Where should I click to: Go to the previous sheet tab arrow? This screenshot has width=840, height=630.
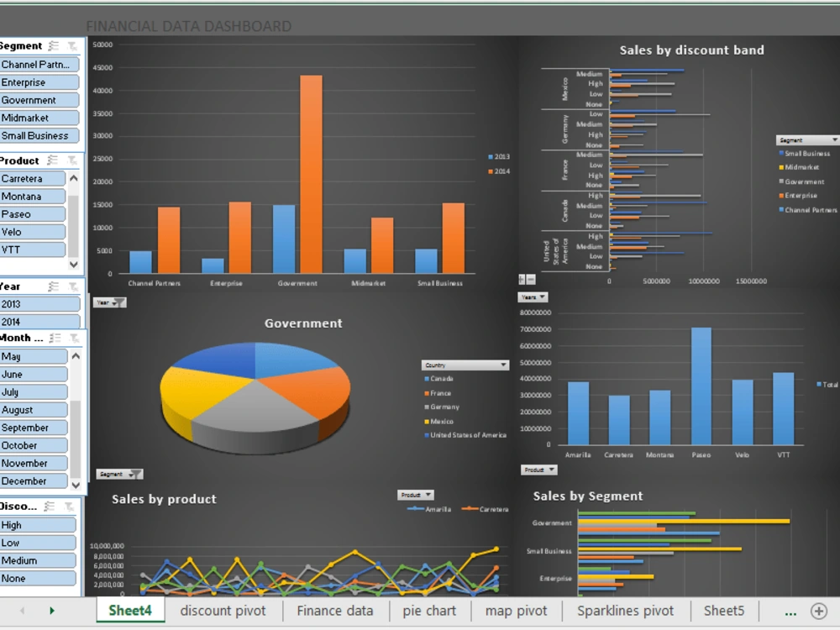pos(23,611)
